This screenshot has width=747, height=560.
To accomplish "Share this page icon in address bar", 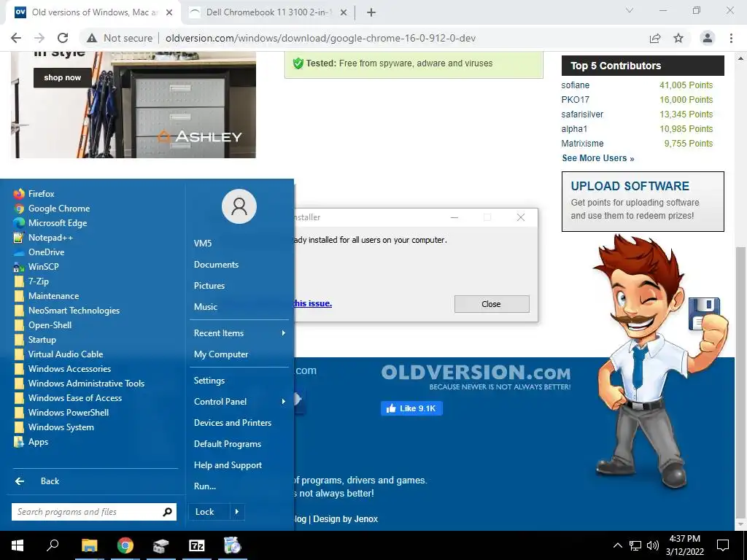I will tap(655, 38).
